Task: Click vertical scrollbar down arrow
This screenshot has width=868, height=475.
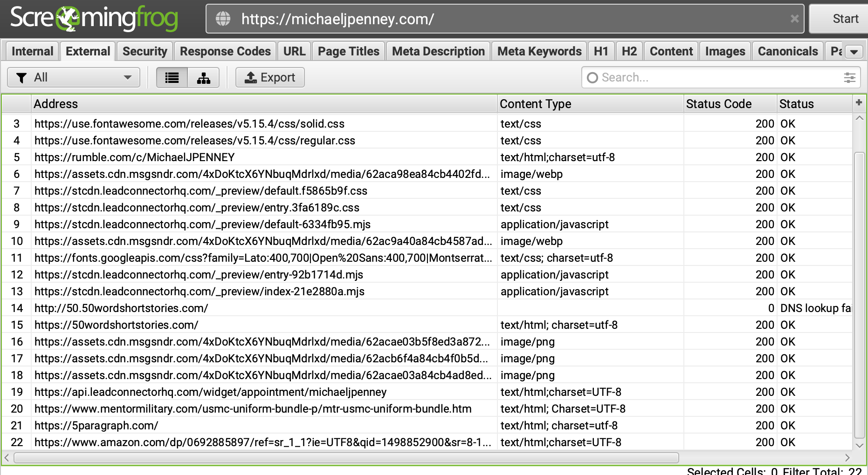Action: 859,445
